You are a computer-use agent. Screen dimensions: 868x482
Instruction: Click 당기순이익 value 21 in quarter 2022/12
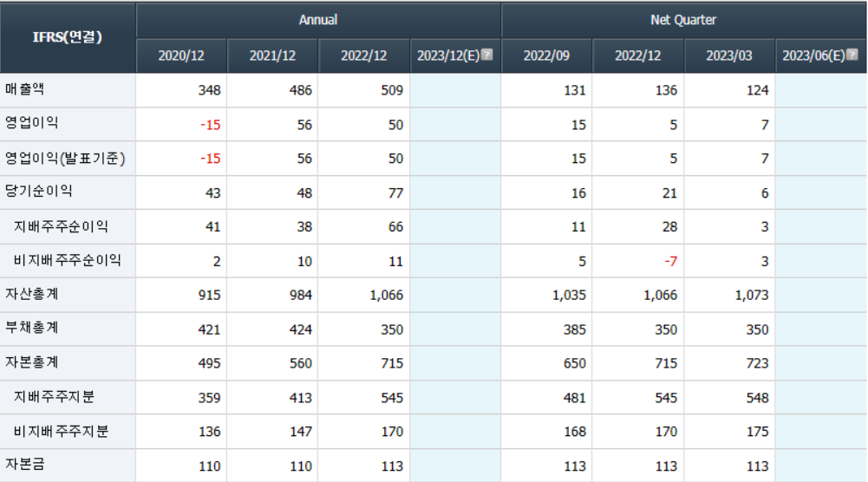pyautogui.click(x=669, y=193)
